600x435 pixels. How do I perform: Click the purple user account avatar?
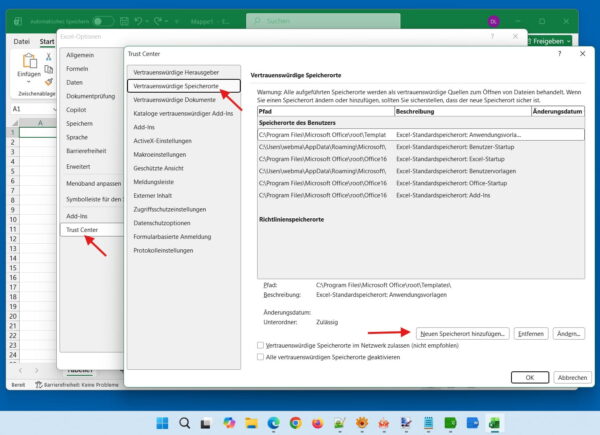pyautogui.click(x=494, y=21)
